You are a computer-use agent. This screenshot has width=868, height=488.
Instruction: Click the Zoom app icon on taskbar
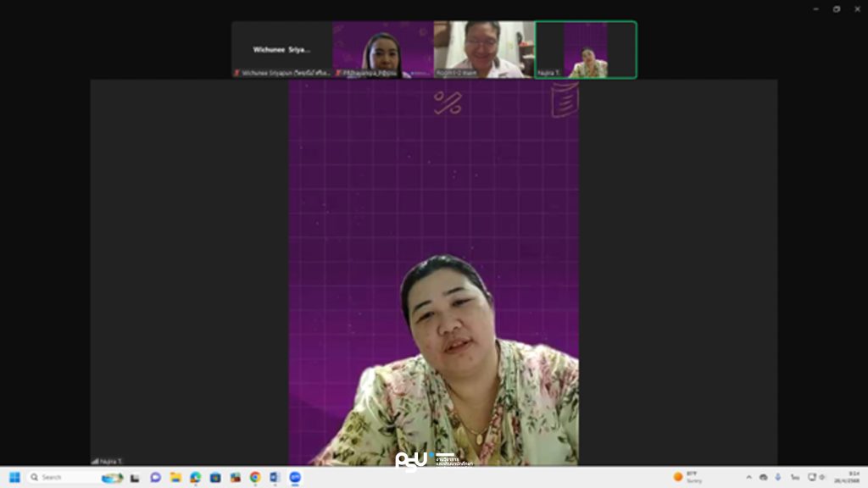(x=295, y=477)
